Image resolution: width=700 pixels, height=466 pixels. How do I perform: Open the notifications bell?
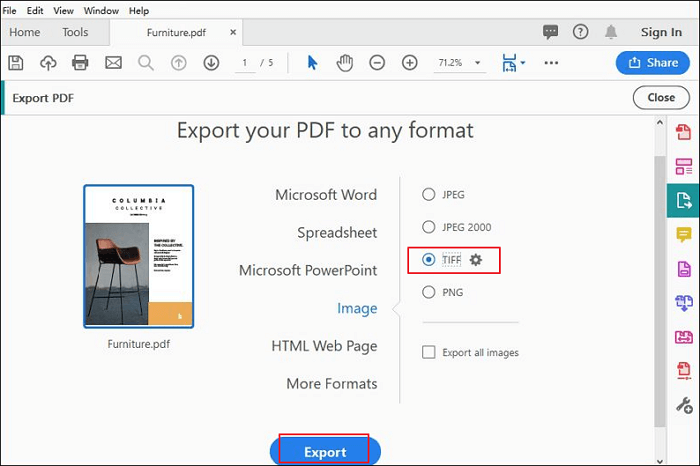612,32
